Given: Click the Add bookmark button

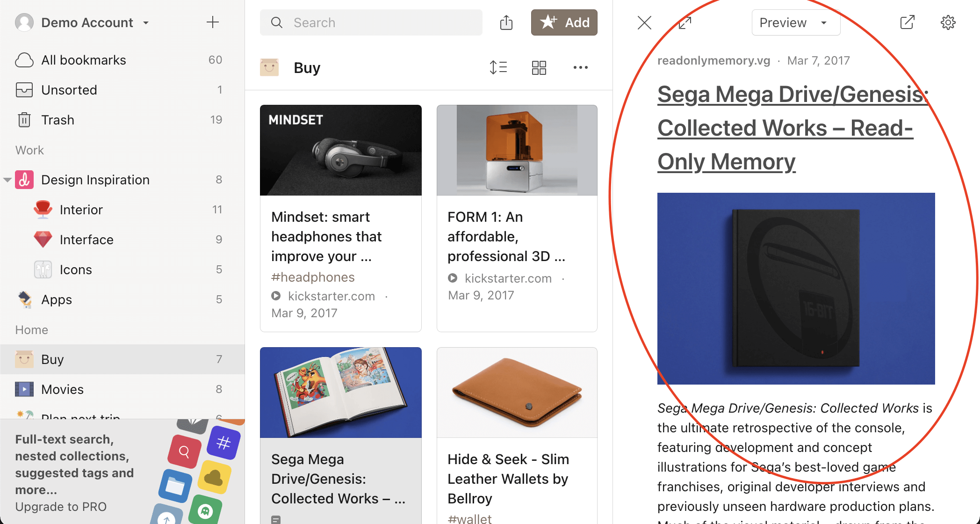Looking at the screenshot, I should pos(564,22).
